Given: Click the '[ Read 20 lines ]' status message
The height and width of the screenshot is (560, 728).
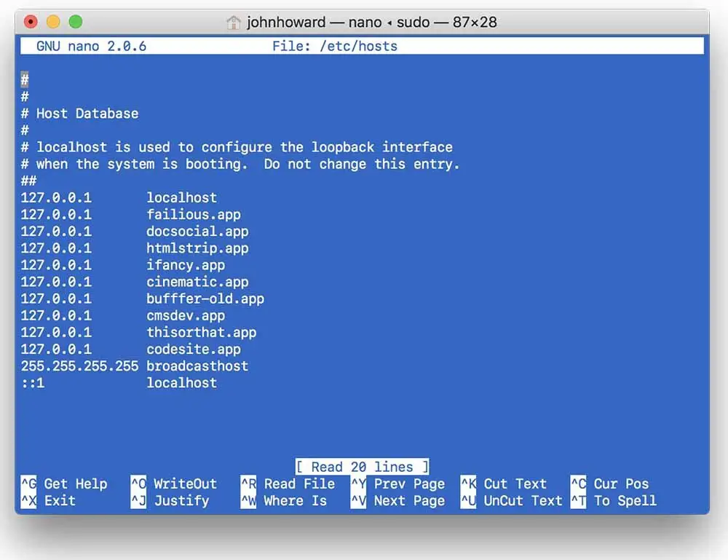Looking at the screenshot, I should click(x=362, y=467).
